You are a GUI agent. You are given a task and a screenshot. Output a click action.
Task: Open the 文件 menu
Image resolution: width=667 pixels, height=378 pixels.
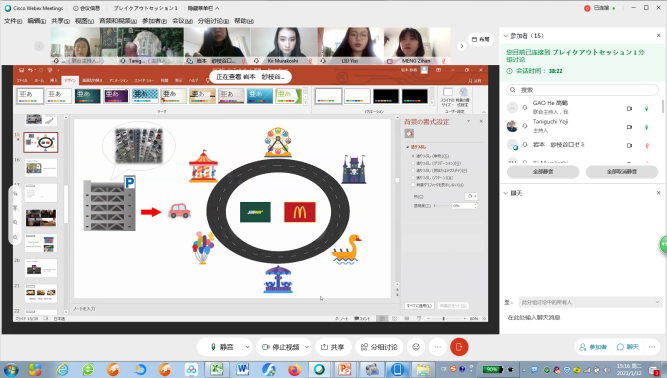click(13, 21)
